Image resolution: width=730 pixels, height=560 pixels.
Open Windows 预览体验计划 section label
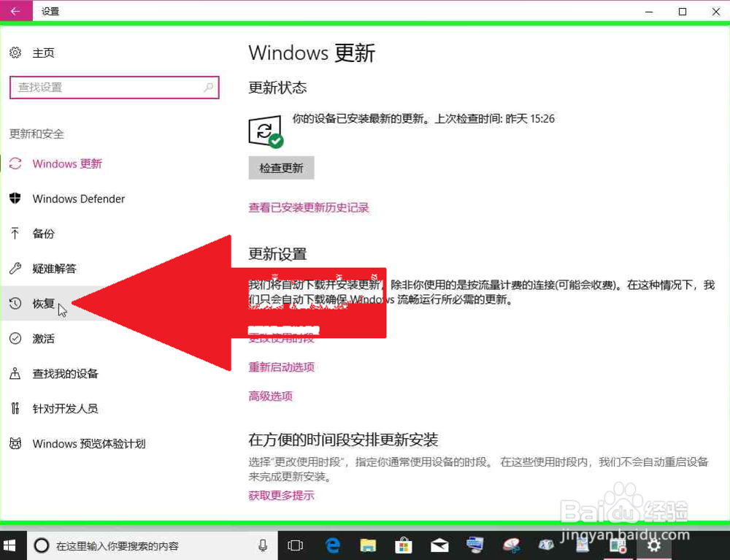89,444
